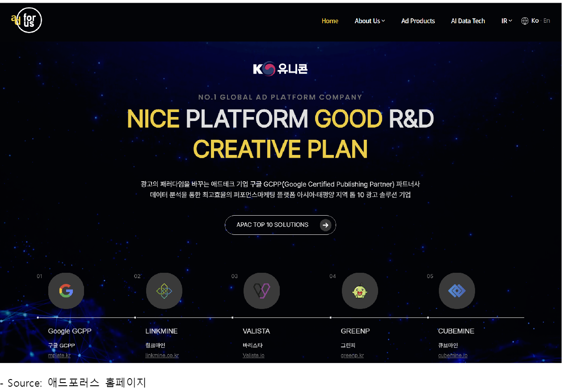Click the '바리스타' Korean label
Screen dimensions: 564x392
(x=253, y=346)
